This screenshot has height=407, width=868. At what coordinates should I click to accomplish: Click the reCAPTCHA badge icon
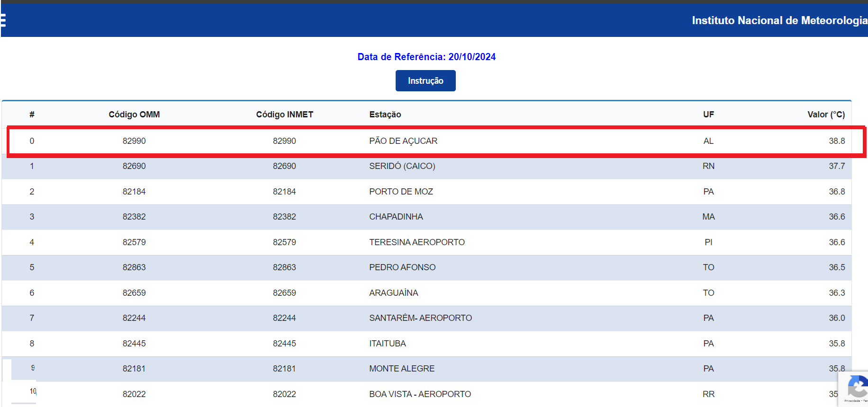pos(856,387)
